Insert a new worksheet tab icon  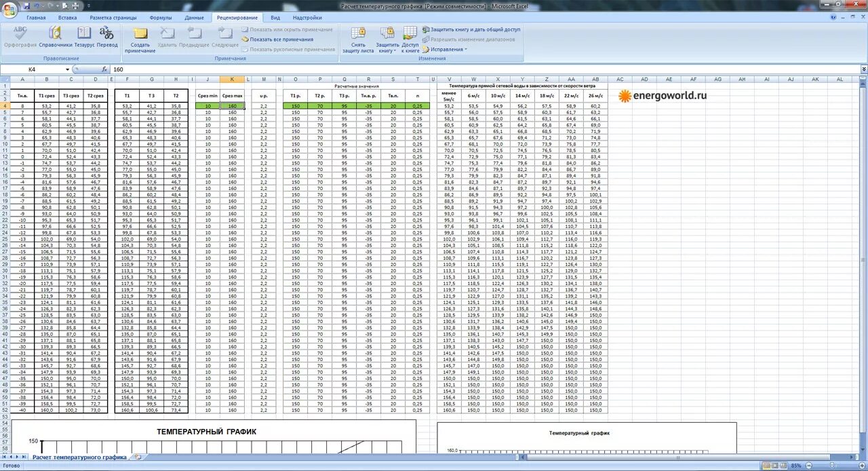138,457
